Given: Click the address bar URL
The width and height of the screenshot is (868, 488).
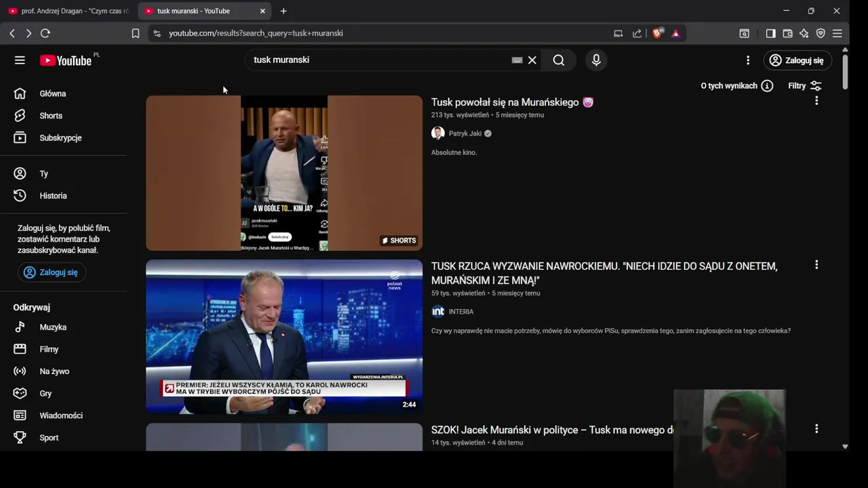Looking at the screenshot, I should click(256, 33).
